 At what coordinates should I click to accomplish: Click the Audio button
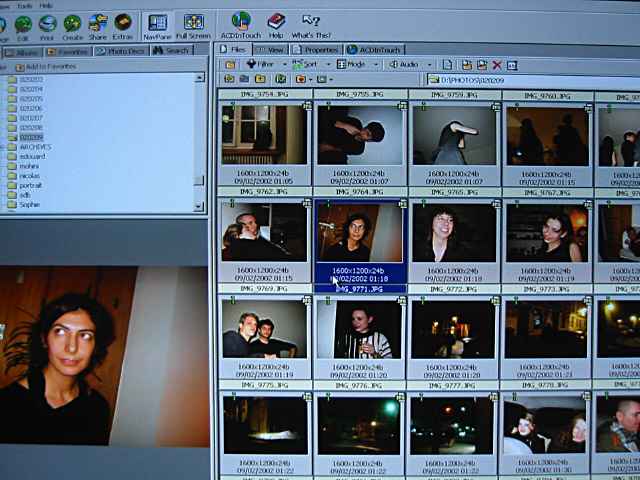(404, 64)
